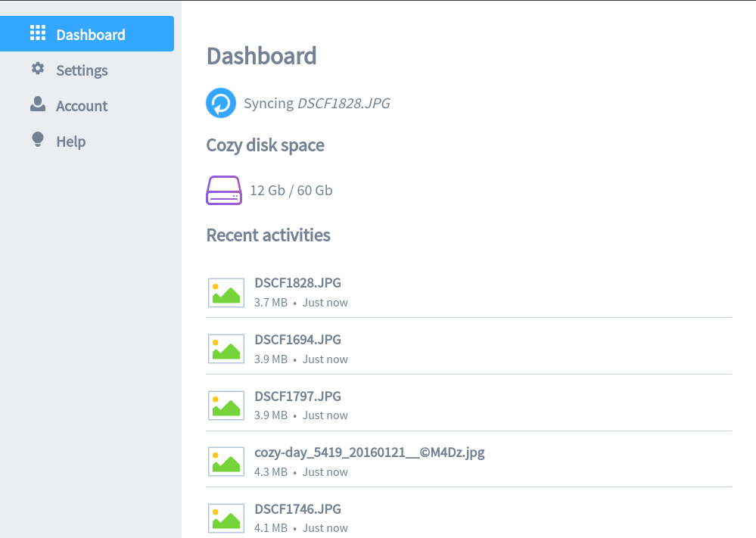Select the DSCF1828.JPG file name in activities
The image size is (756, 538).
tap(297, 283)
